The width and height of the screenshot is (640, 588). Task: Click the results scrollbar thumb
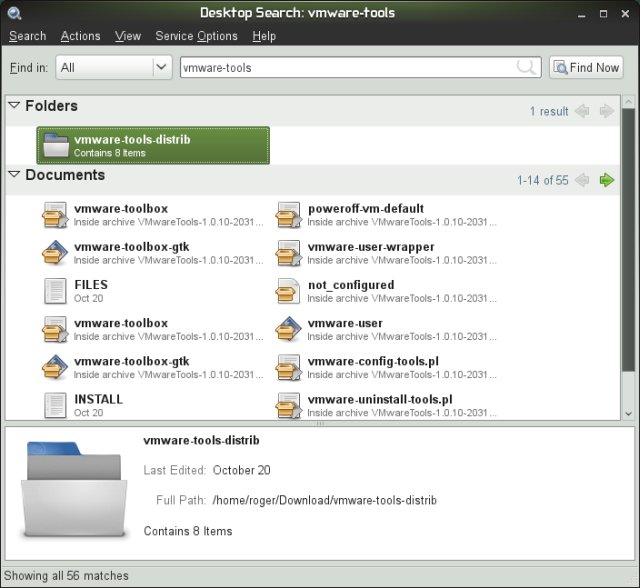(628, 240)
